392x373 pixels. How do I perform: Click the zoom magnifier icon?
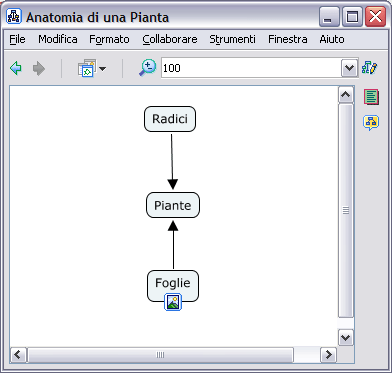(x=147, y=68)
